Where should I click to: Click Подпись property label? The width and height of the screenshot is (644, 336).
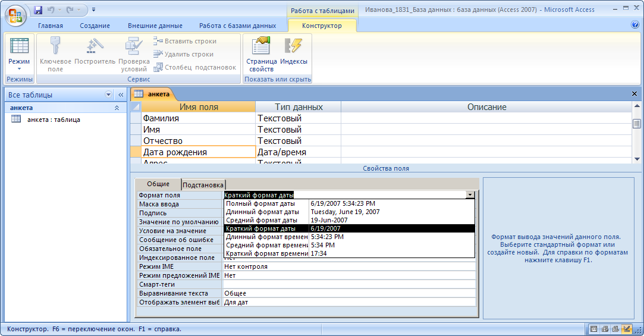pos(180,213)
